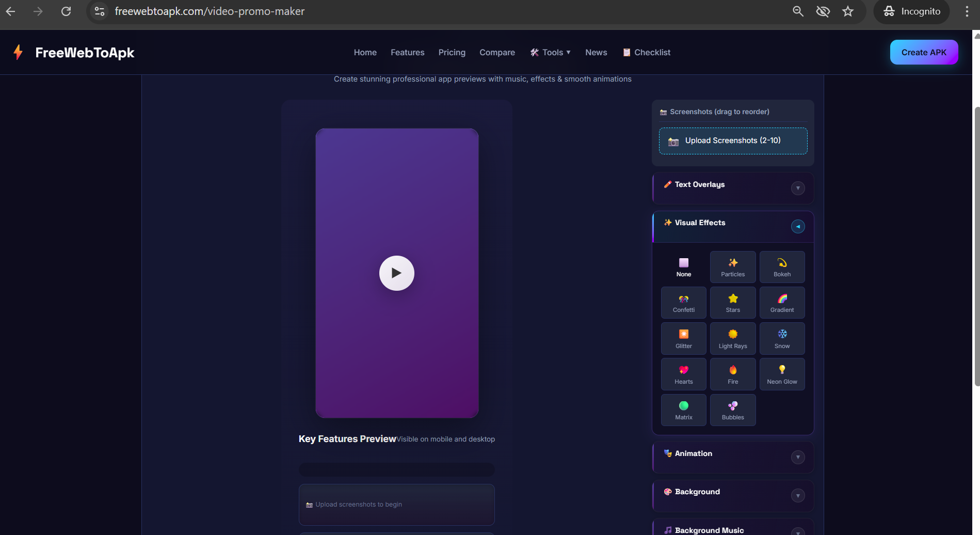Click the video preview progress bar
980x535 pixels.
tap(396, 469)
